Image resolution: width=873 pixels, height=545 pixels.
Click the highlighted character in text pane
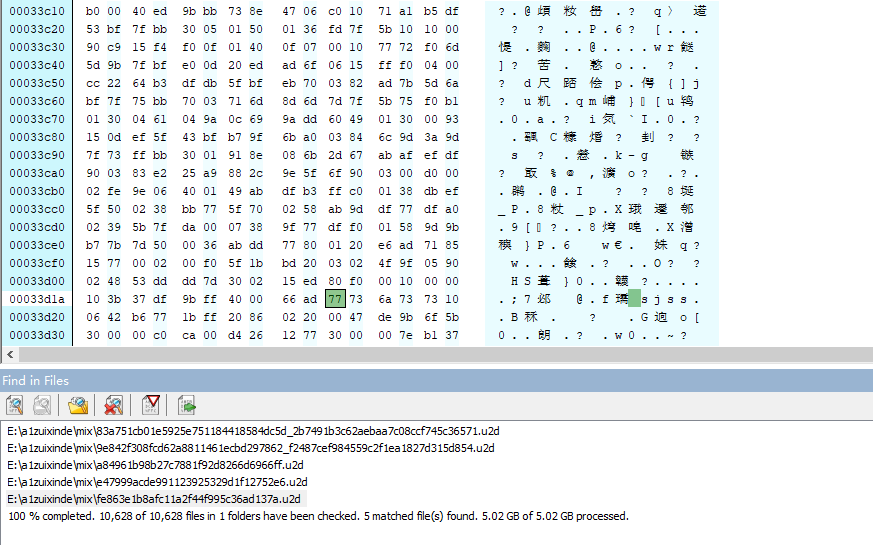click(x=634, y=298)
